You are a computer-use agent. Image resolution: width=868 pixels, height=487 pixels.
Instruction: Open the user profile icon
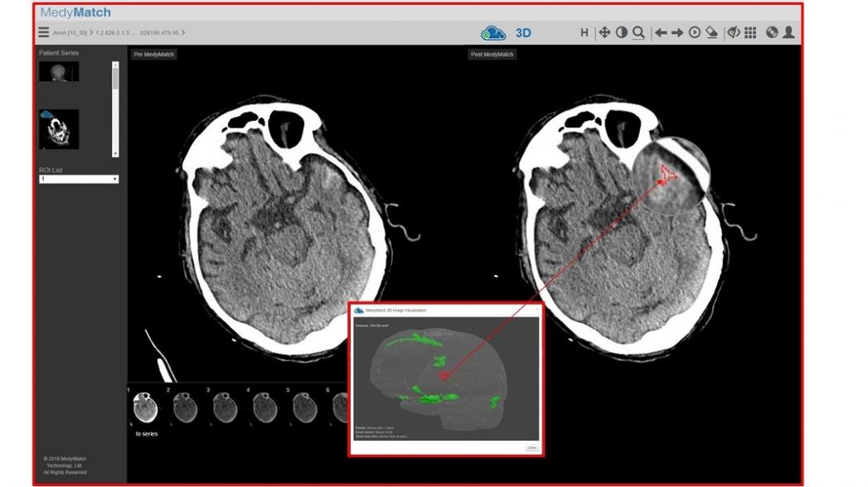pyautogui.click(x=788, y=32)
